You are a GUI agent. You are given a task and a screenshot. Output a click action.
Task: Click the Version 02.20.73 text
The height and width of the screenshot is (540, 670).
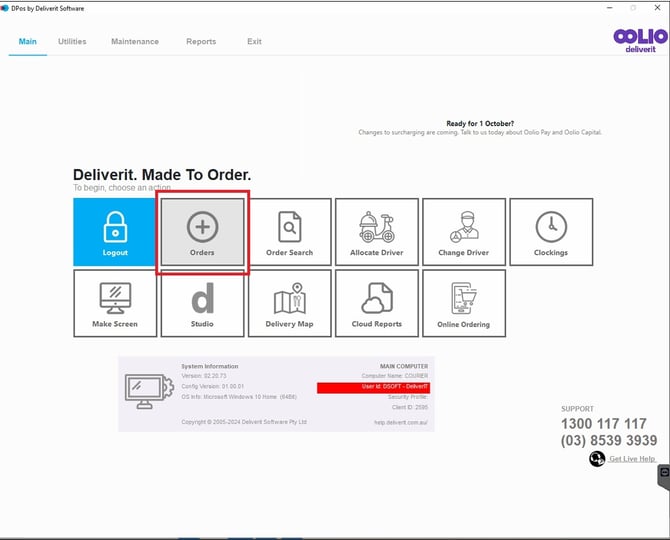(204, 376)
